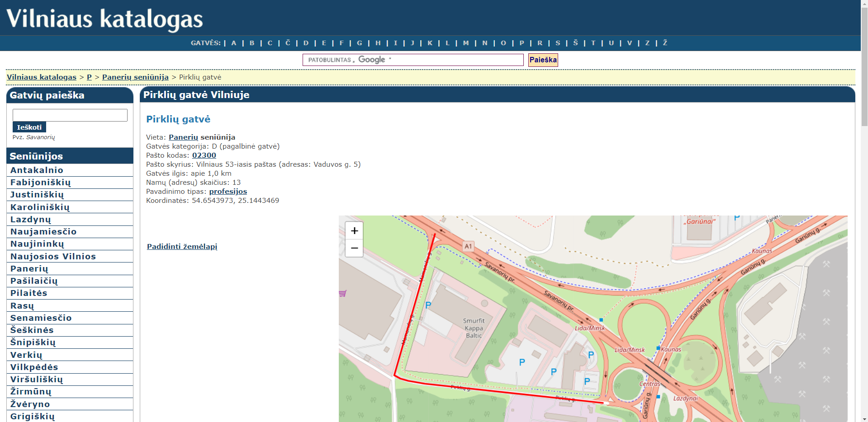The width and height of the screenshot is (868, 422).
Task: Open postal code 02300 link
Action: [204, 155]
